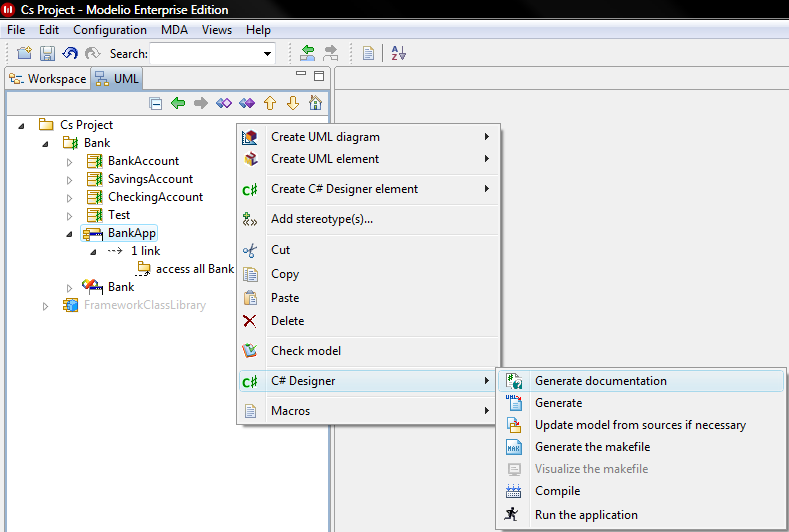
Task: Go to home in explorer
Action: click(x=315, y=103)
